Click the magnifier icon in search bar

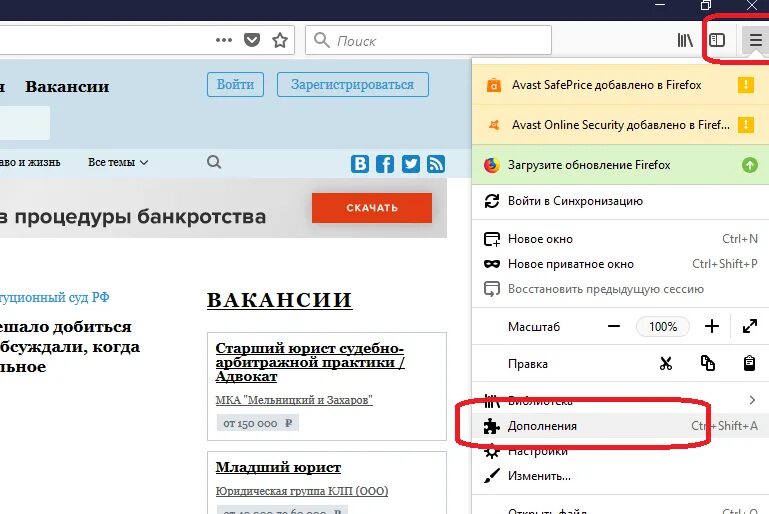click(x=321, y=40)
